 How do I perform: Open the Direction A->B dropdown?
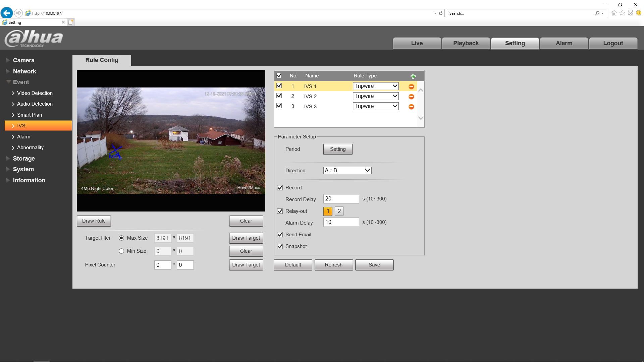pyautogui.click(x=347, y=170)
